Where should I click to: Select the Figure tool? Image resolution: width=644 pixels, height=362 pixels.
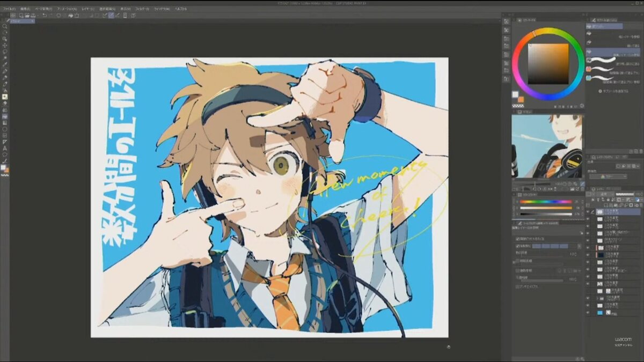[5, 129]
